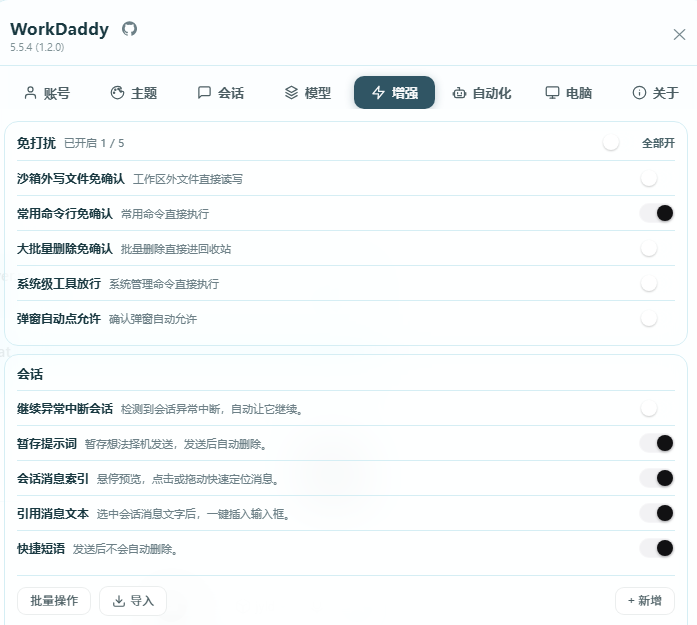This screenshot has width=697, height=625.
Task: Click the description 工作区外文件直接读写
Action: (188, 179)
